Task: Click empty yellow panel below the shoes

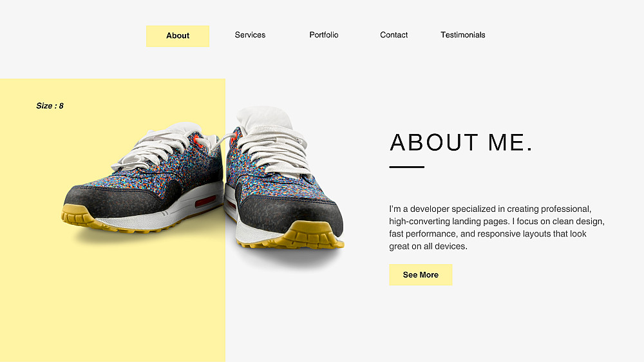Action: point(113,304)
